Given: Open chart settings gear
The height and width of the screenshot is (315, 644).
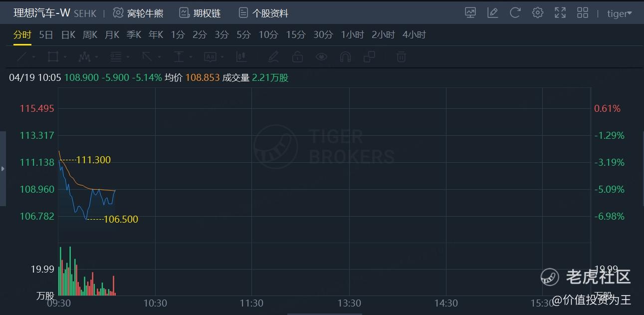Looking at the screenshot, I should pyautogui.click(x=537, y=13).
